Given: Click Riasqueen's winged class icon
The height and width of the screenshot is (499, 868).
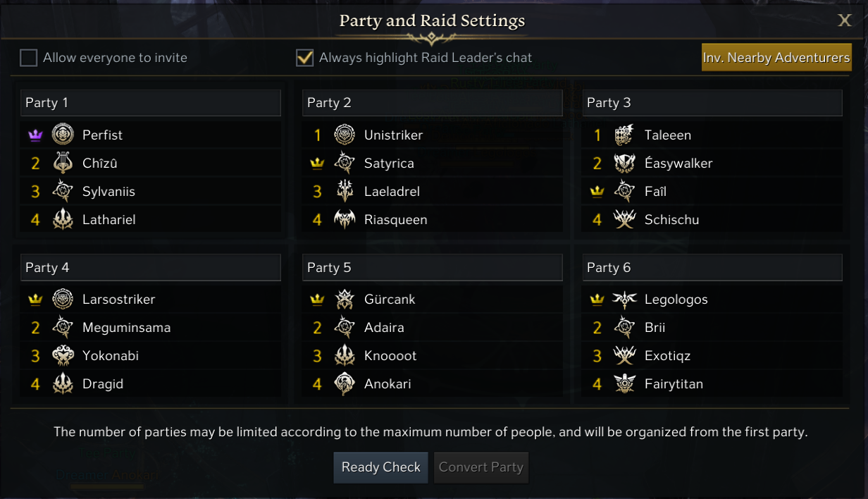Looking at the screenshot, I should (345, 219).
